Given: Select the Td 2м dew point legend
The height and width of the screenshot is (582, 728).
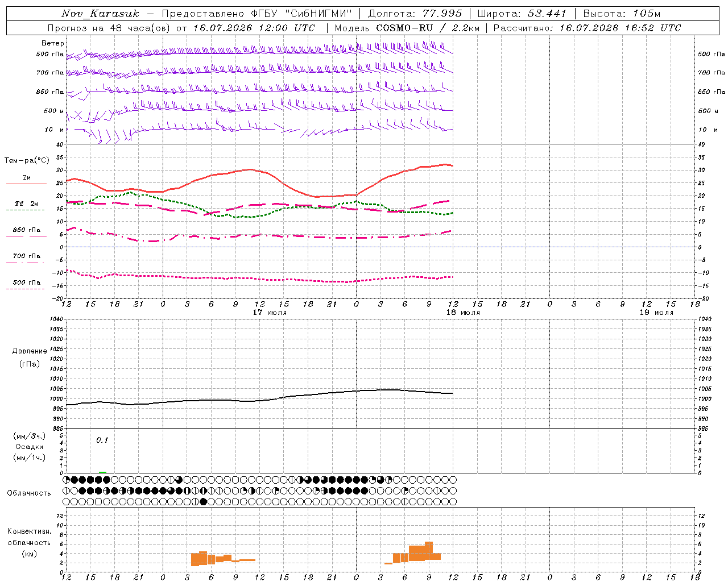Looking at the screenshot, I should coord(26,206).
